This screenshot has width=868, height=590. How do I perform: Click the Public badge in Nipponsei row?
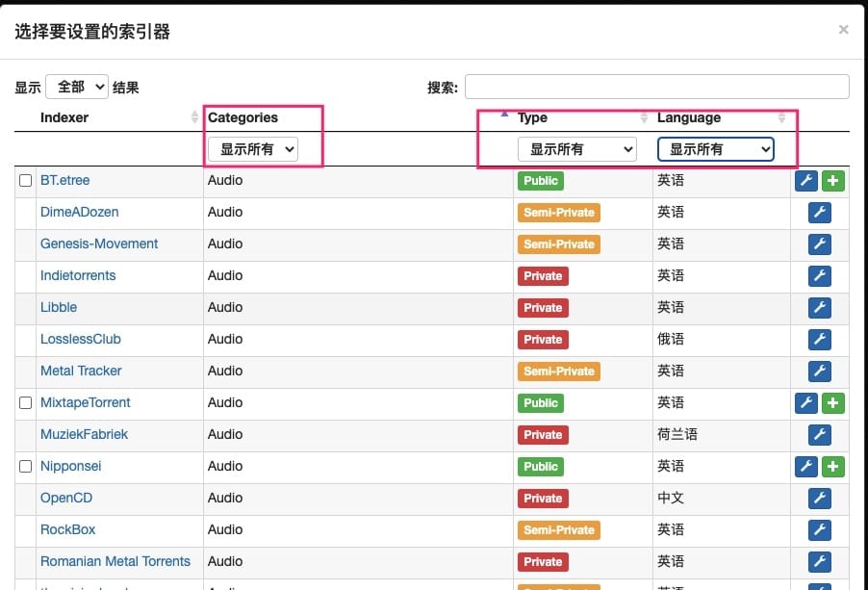coord(541,467)
